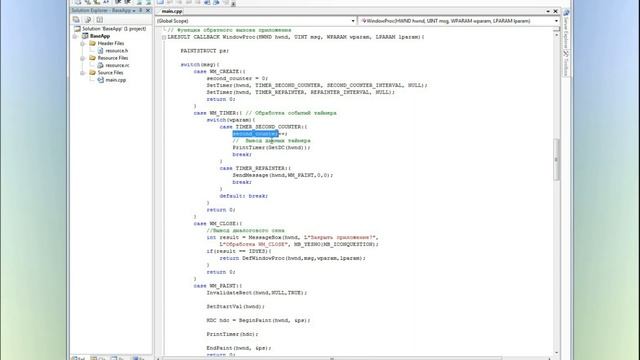640x360 pixels.
Task: Click 'case WM_CLOSE:' in the code
Action: pos(218,224)
